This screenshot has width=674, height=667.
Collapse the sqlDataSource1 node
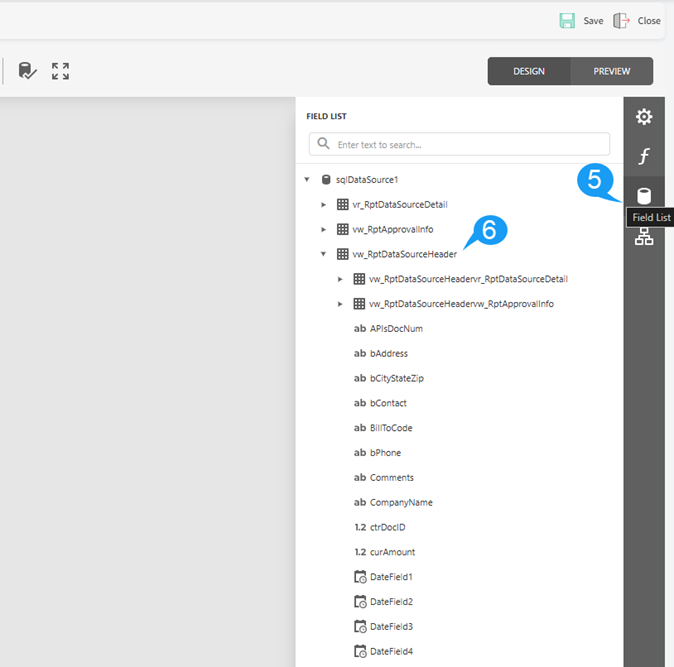tap(307, 180)
